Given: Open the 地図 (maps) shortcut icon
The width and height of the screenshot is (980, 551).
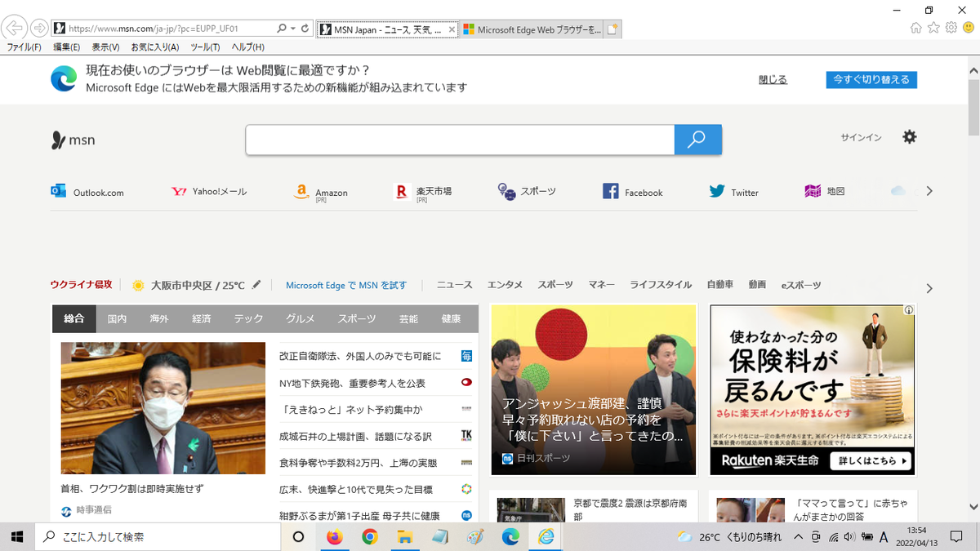Looking at the screenshot, I should 813,190.
